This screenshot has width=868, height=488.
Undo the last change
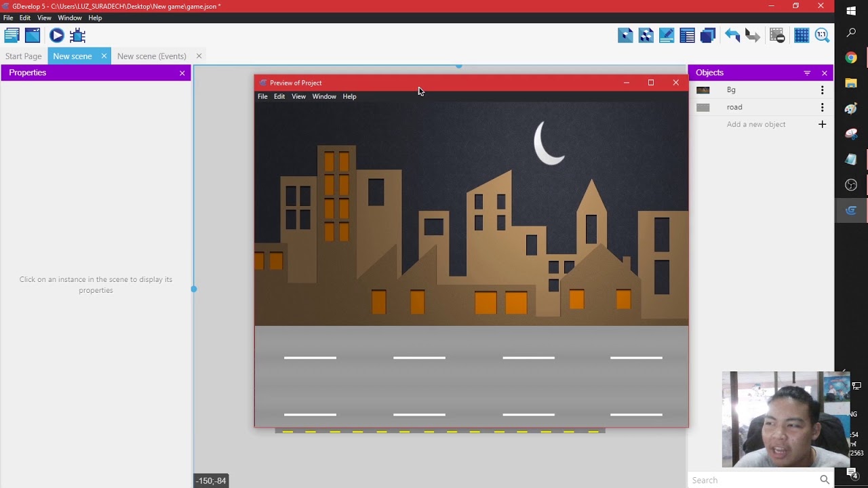coord(732,35)
